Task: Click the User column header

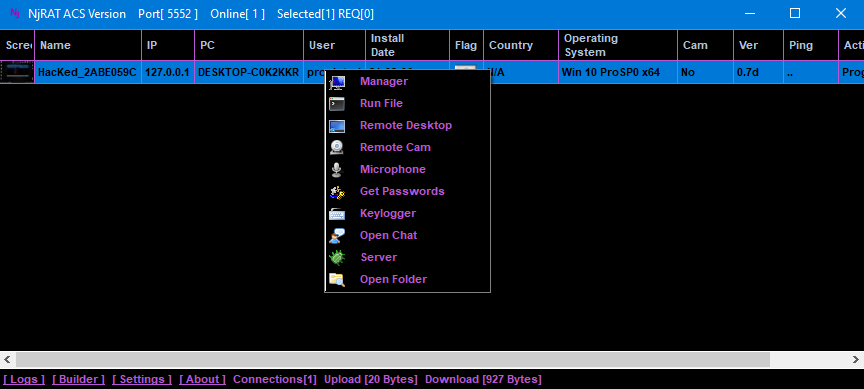Action: (x=334, y=45)
